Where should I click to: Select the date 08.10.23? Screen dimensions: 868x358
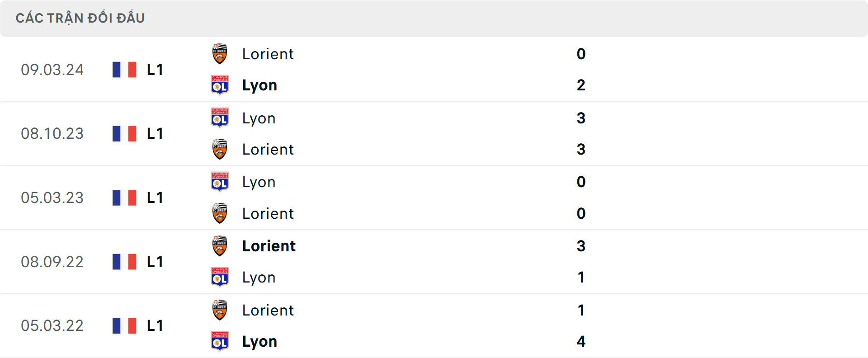tap(52, 133)
